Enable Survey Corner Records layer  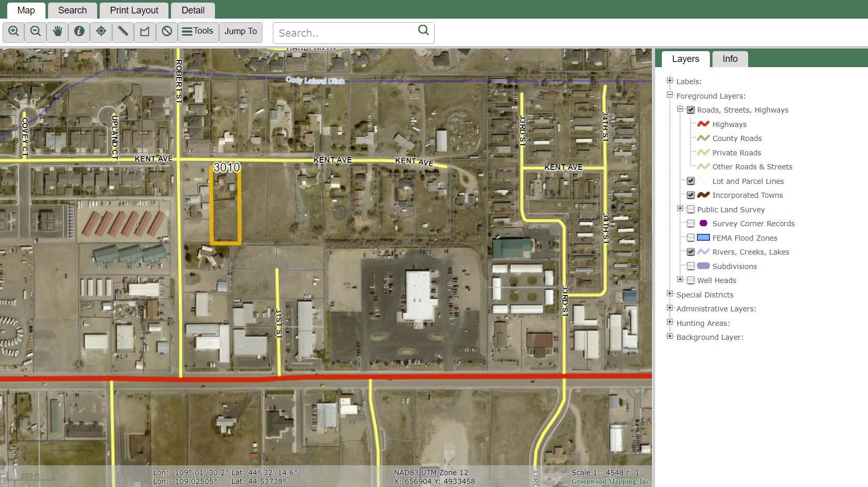pos(691,224)
